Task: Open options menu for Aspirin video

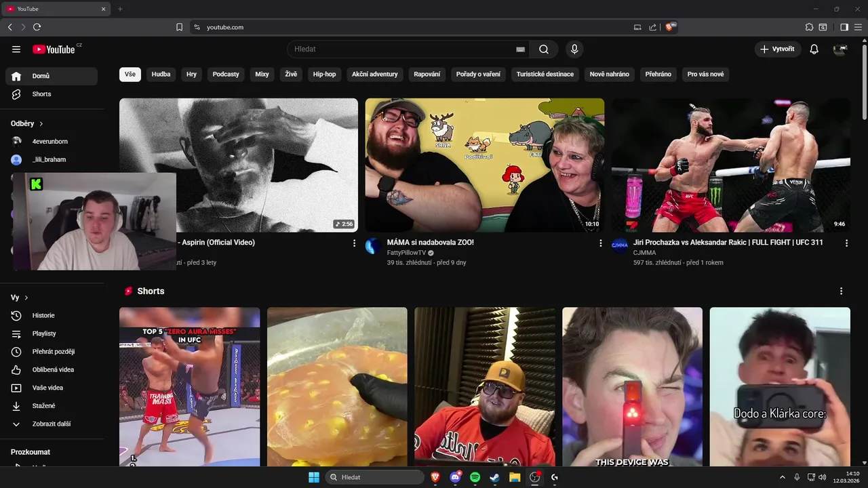Action: (354, 243)
